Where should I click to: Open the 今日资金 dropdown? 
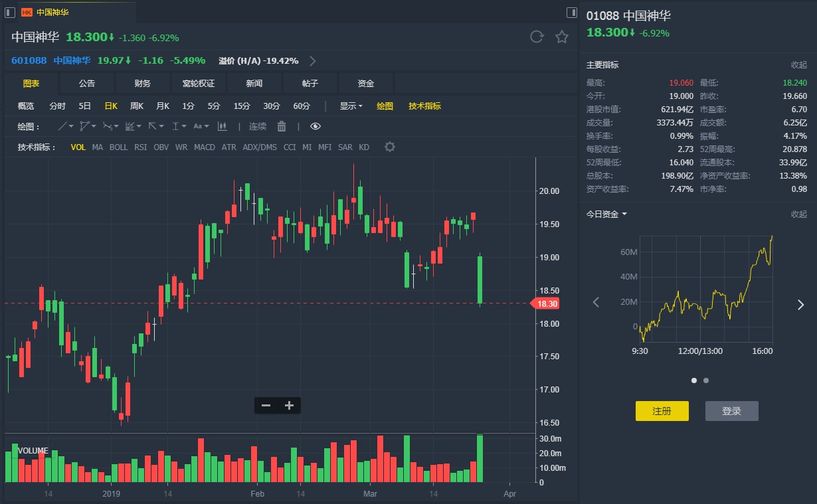coord(606,214)
